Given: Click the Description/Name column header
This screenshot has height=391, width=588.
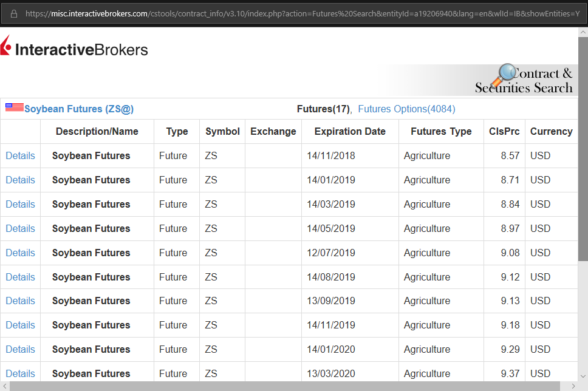Looking at the screenshot, I should pos(97,131).
